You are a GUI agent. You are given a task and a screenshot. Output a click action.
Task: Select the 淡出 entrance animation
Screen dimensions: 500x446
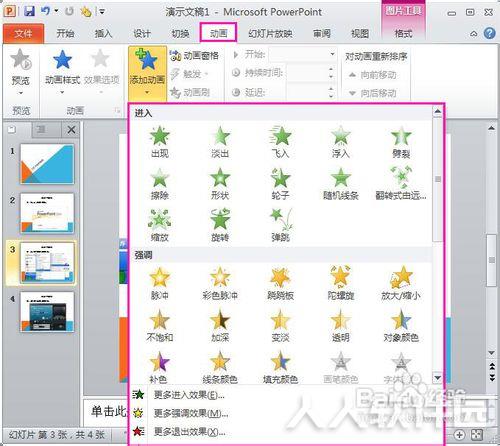tap(220, 142)
